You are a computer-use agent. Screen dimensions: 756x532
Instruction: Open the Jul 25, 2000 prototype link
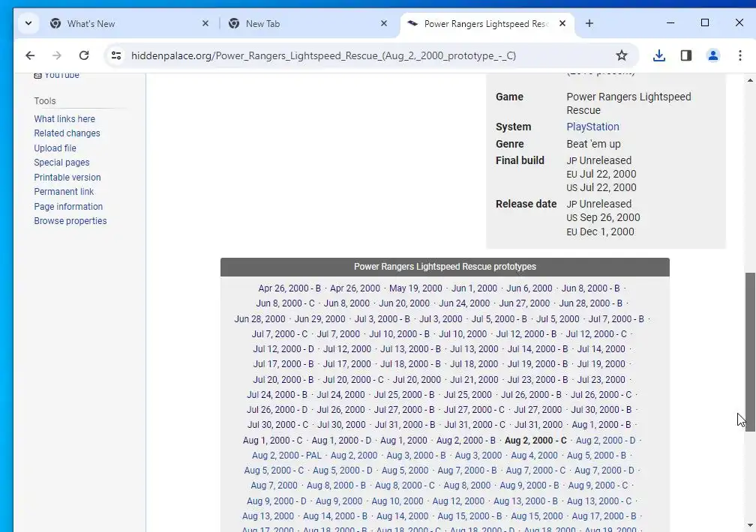[468, 395]
